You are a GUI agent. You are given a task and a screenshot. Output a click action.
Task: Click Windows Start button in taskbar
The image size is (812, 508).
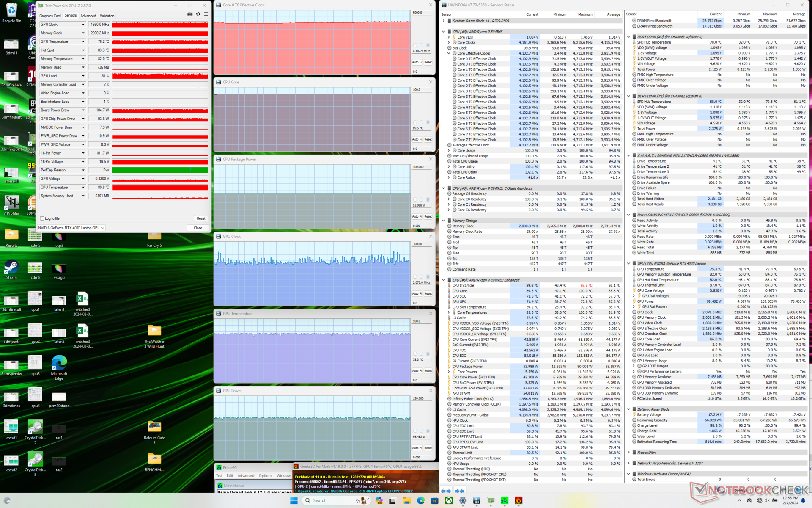[294, 500]
